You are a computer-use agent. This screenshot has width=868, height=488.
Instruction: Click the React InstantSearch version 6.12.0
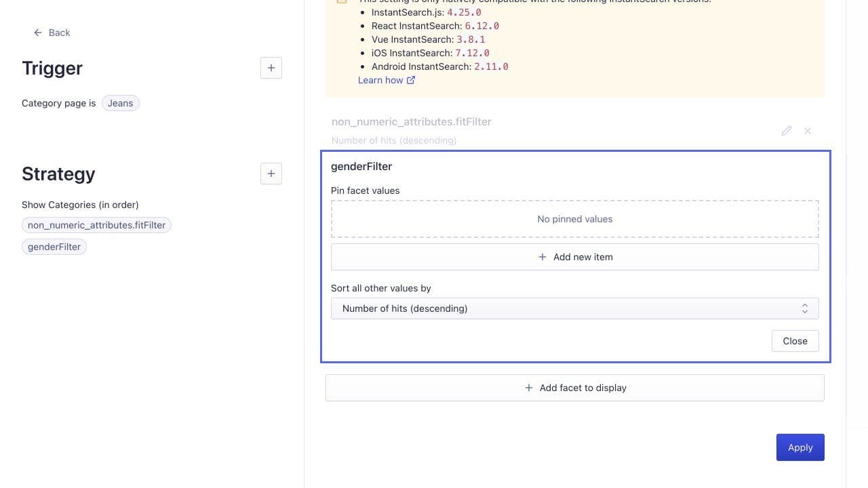coord(481,26)
